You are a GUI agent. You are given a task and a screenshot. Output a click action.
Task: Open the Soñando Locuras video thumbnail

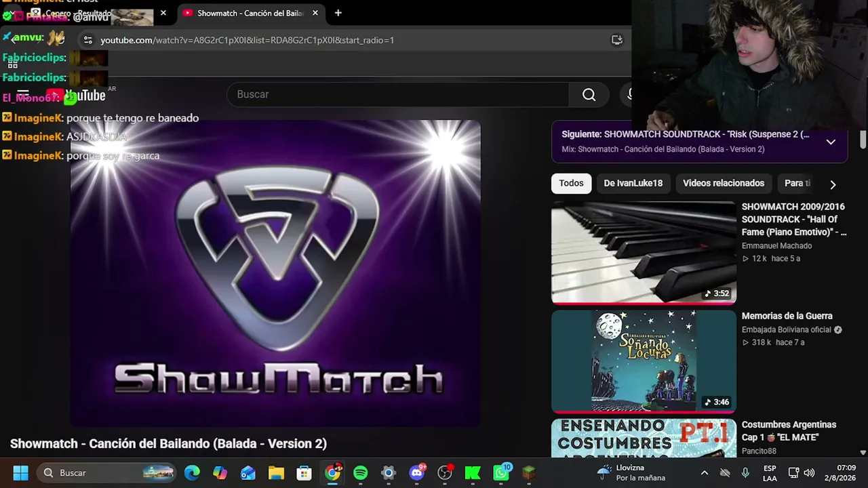[x=644, y=361]
